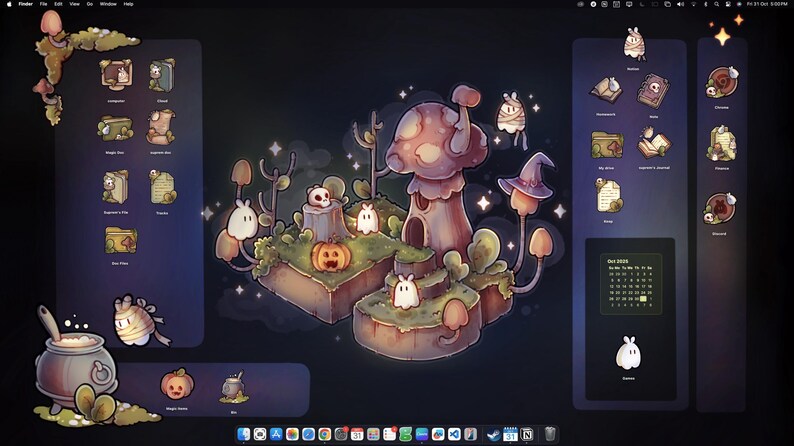Open the 'Homework' open book icon

click(606, 90)
